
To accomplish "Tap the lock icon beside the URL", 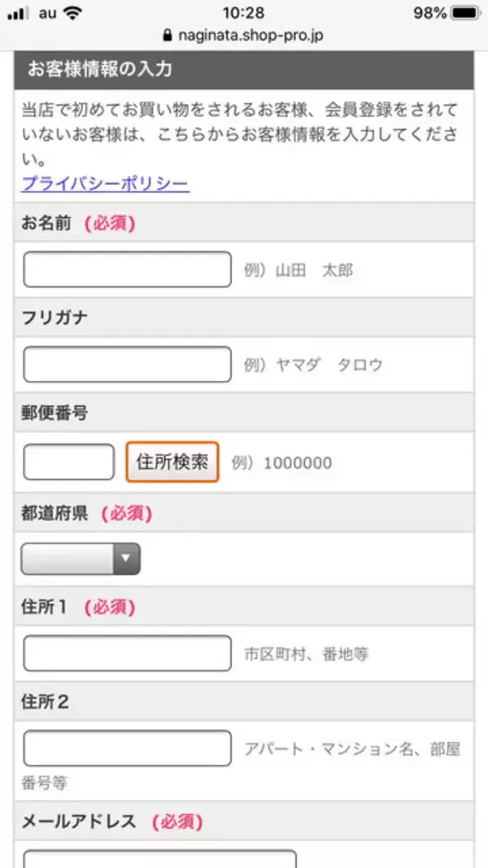I will pos(168,35).
